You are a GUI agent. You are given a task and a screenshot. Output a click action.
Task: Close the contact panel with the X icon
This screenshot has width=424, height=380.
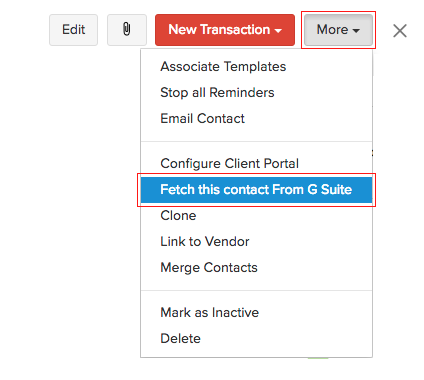(x=400, y=31)
